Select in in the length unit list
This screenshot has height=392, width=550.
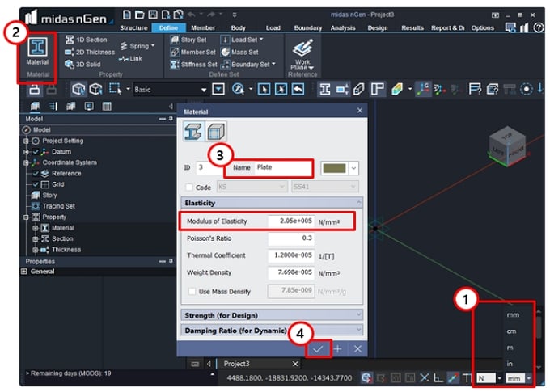pyautogui.click(x=510, y=364)
